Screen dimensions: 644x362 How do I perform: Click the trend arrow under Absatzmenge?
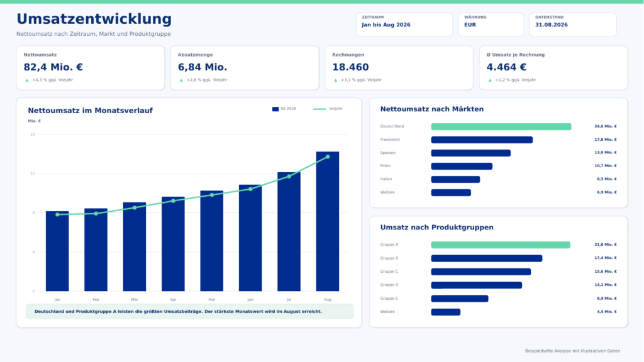(x=181, y=80)
